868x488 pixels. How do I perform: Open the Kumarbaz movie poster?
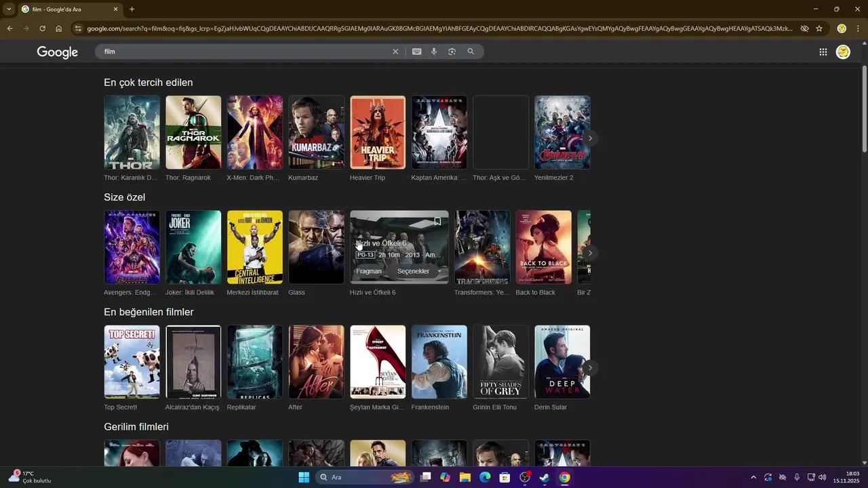pyautogui.click(x=316, y=132)
